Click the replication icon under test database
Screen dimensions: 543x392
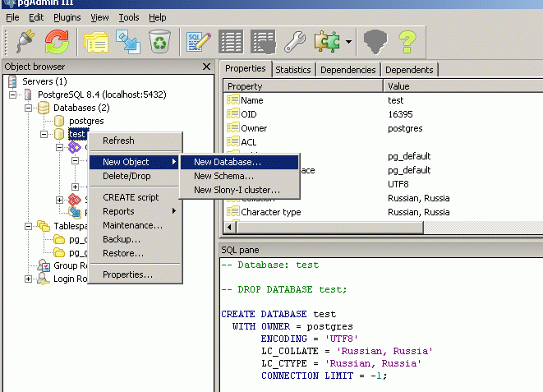[75, 213]
